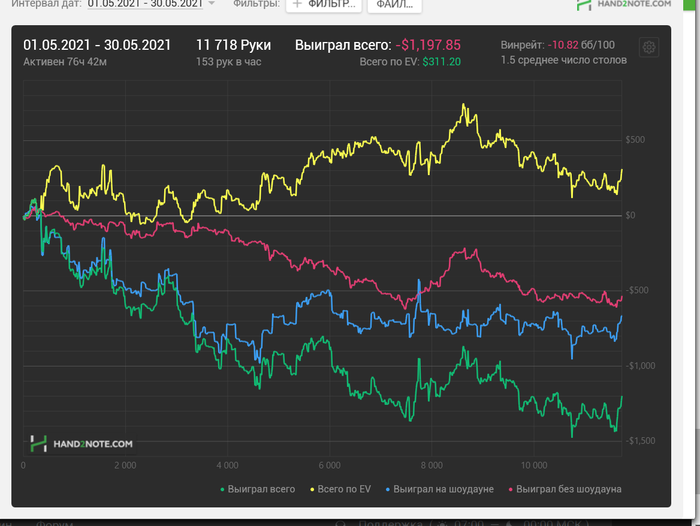Click '1.5 среднее число столов' text
The height and width of the screenshot is (526, 700).
click(563, 60)
